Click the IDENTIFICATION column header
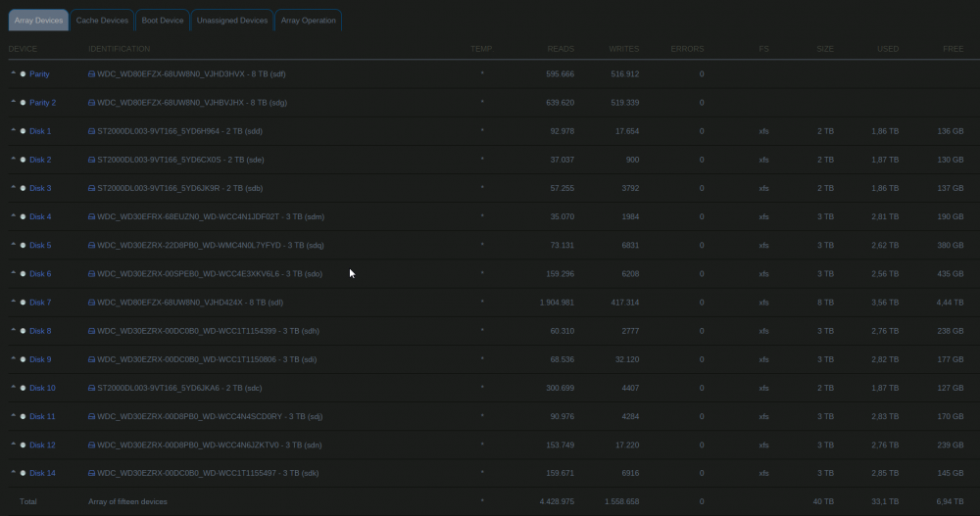Screen dimensions: 980x516 pos(120,49)
